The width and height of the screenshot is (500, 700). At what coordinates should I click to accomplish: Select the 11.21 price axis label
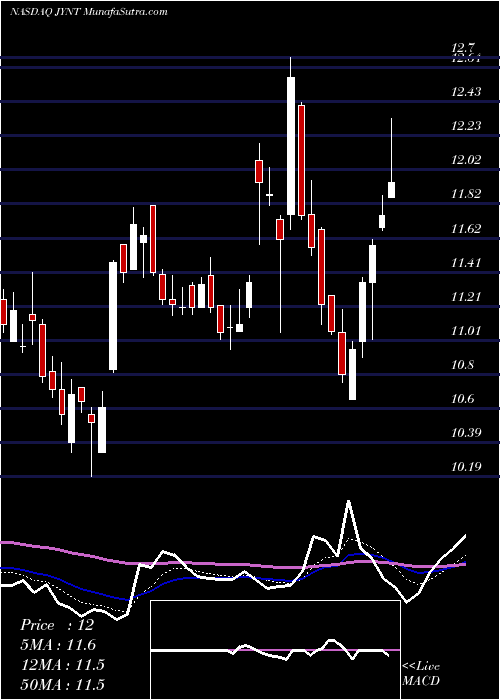coord(466,297)
